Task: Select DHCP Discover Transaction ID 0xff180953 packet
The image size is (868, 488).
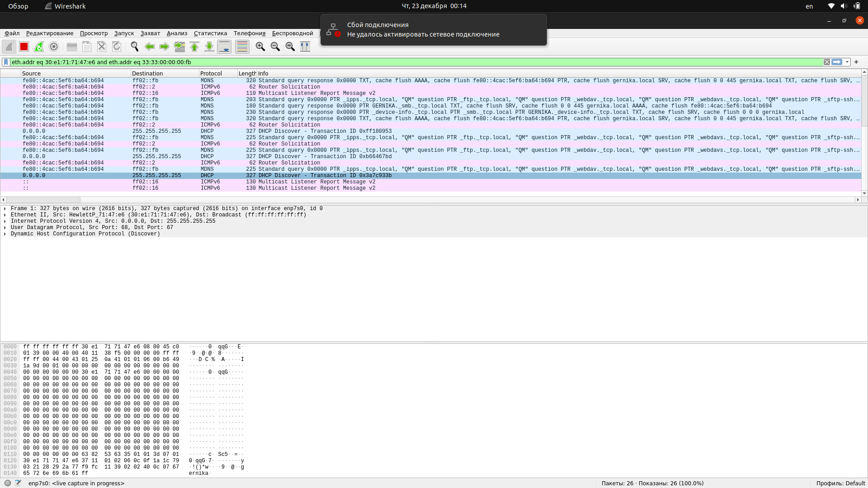Action: pos(430,131)
